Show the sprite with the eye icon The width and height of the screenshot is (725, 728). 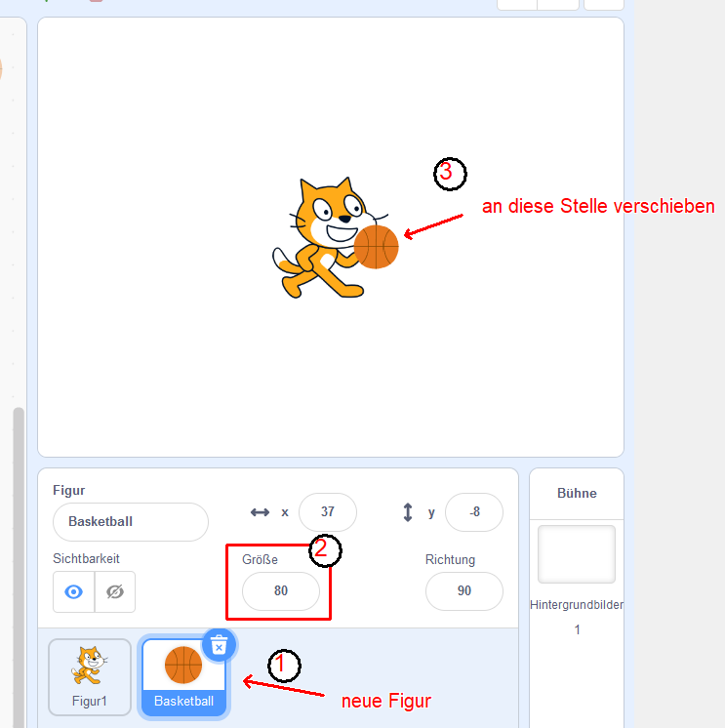[74, 591]
